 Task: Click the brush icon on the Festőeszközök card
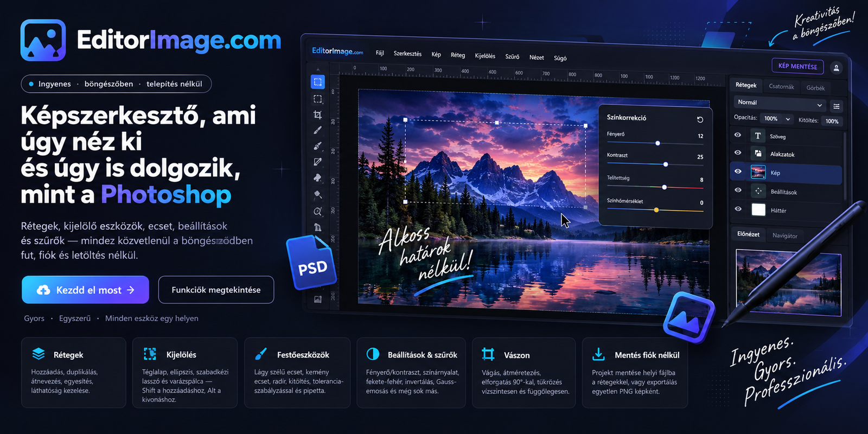coord(261,354)
